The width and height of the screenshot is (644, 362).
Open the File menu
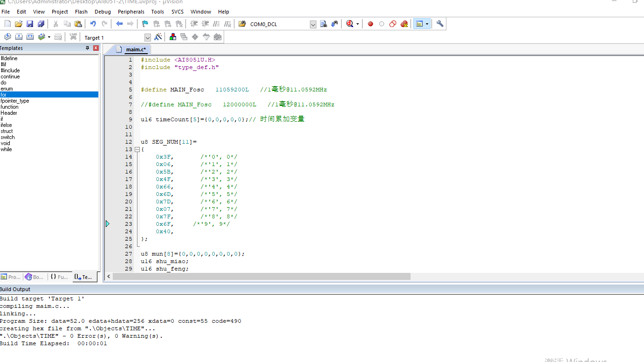pyautogui.click(x=6, y=12)
